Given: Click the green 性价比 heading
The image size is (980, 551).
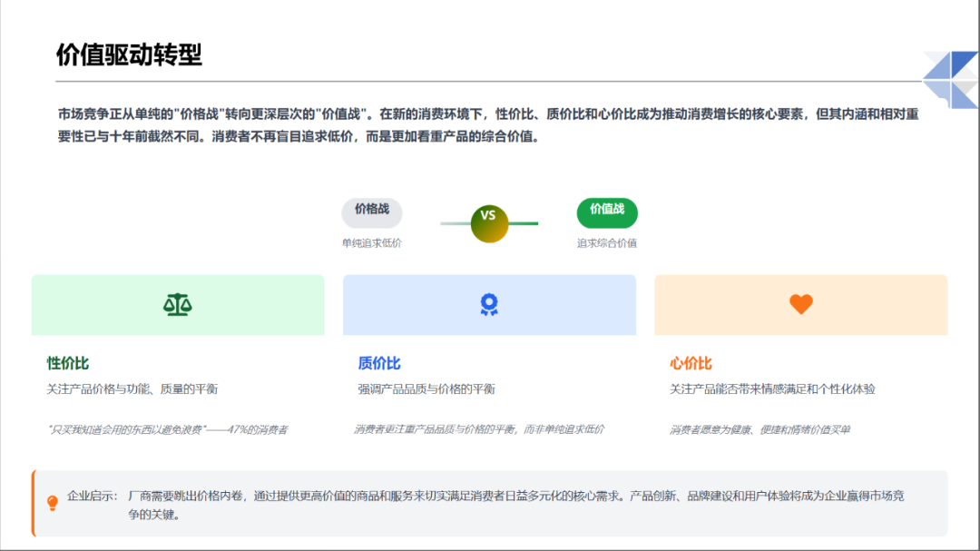Looking at the screenshot, I should click(68, 363).
